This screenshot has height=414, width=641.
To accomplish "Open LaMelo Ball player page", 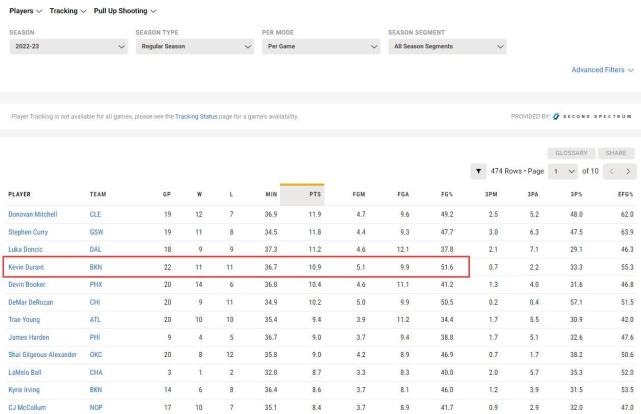I will click(25, 373).
